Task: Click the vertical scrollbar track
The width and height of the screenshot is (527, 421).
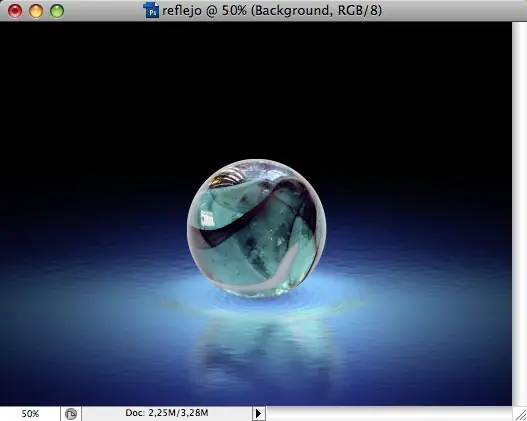Action: (519, 214)
